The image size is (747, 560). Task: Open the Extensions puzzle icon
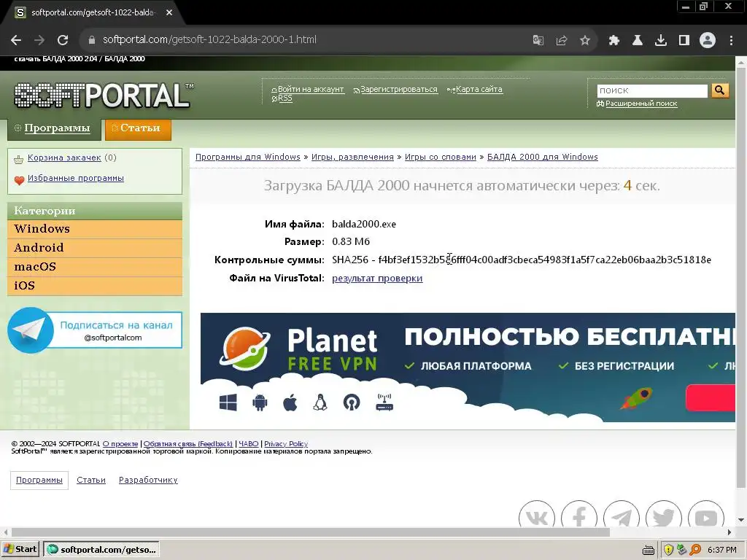(614, 41)
